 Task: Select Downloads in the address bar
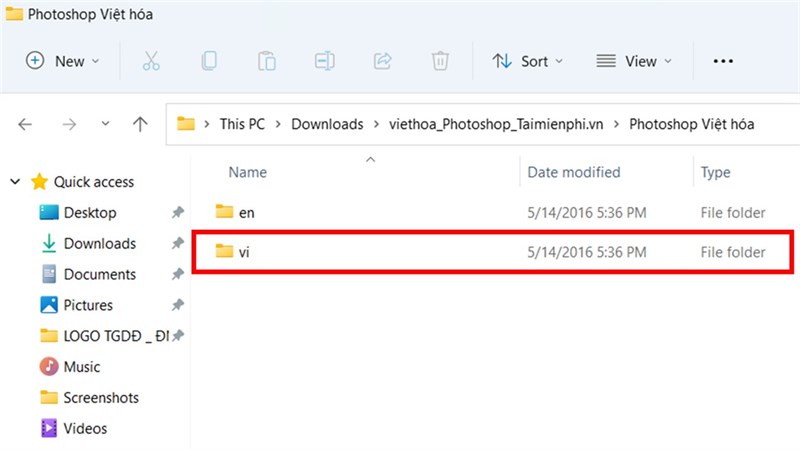click(327, 124)
